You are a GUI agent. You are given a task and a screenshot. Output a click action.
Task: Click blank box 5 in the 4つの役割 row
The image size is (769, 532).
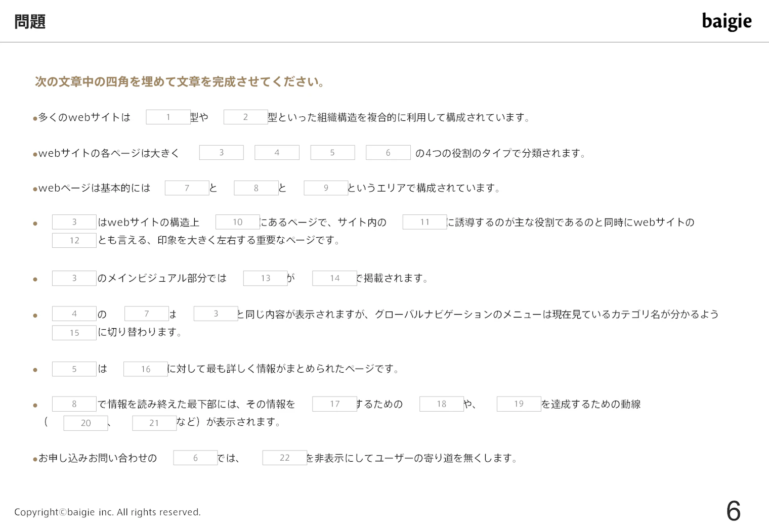[332, 153]
